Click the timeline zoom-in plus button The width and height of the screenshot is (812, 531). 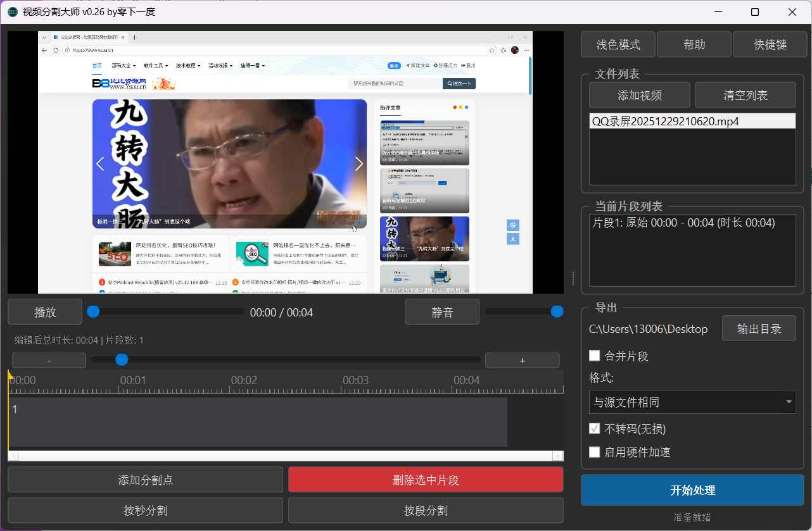(x=522, y=360)
